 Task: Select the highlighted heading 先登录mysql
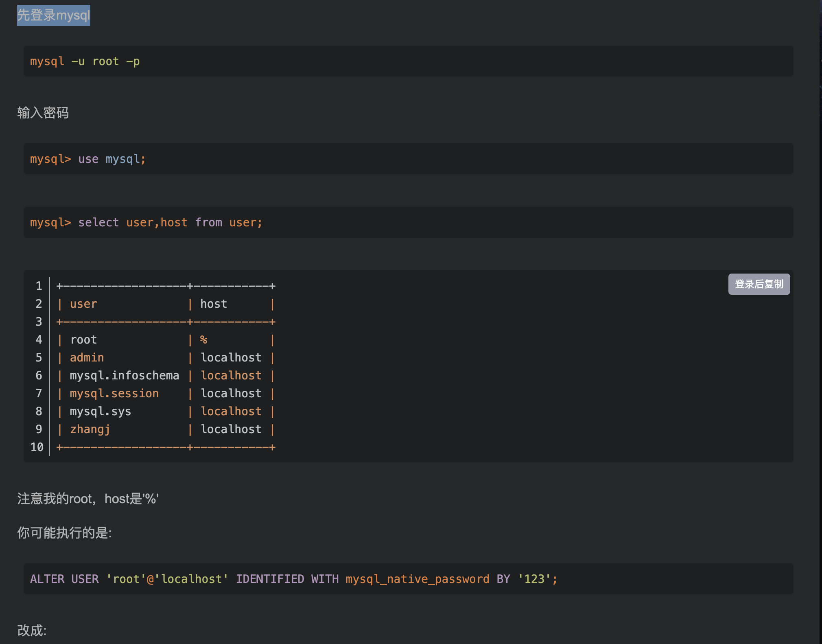click(x=54, y=15)
